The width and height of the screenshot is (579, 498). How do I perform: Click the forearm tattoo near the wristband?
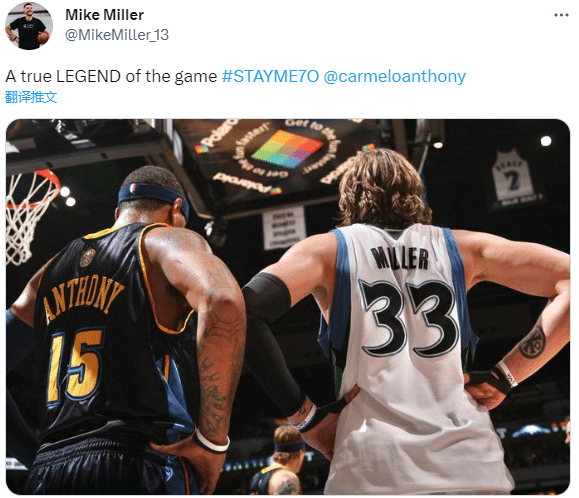[x=532, y=343]
